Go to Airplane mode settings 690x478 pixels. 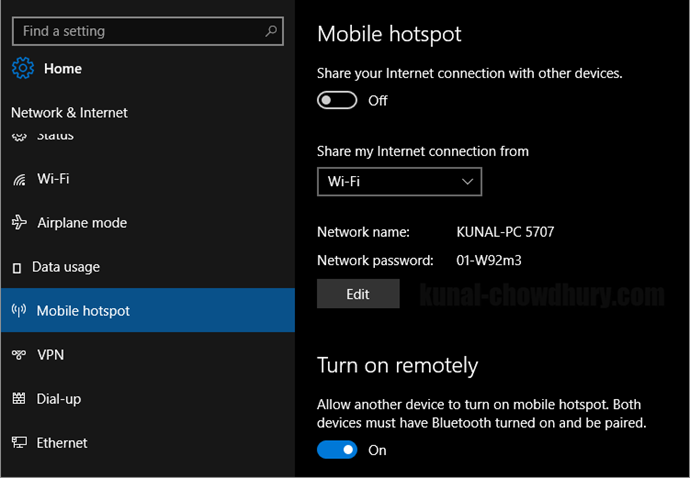click(x=148, y=223)
